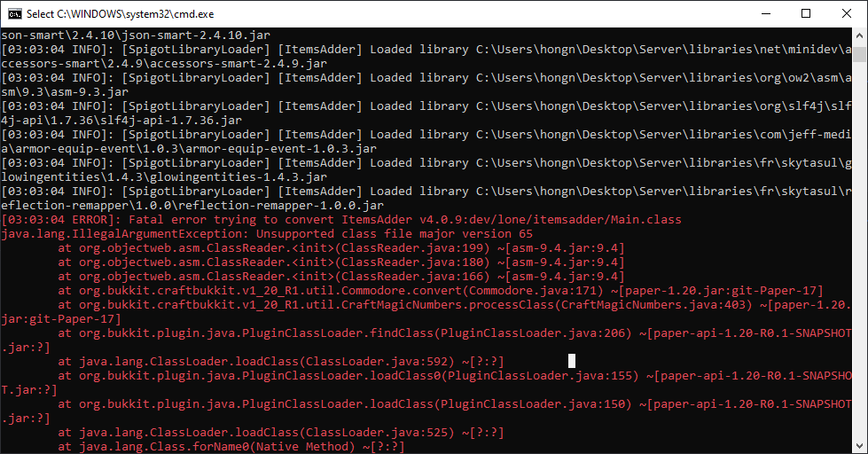This screenshot has height=454, width=868.
Task: Click 'PluginClassLoader.java:150' stack trace text
Action: pos(533,404)
